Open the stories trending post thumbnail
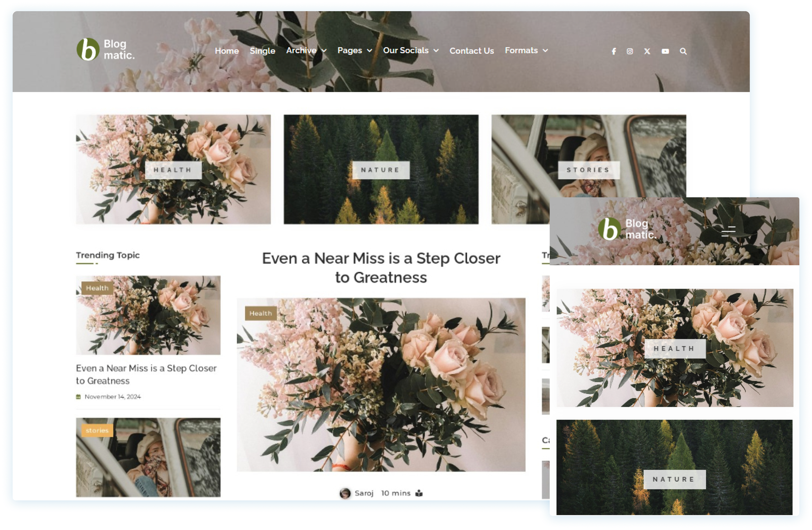The width and height of the screenshot is (812, 530). click(x=148, y=457)
